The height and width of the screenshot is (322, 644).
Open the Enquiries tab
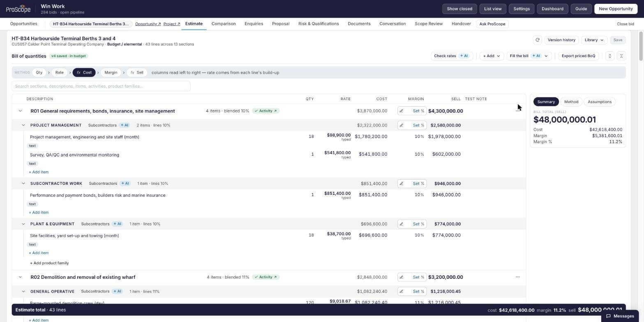[x=254, y=24]
